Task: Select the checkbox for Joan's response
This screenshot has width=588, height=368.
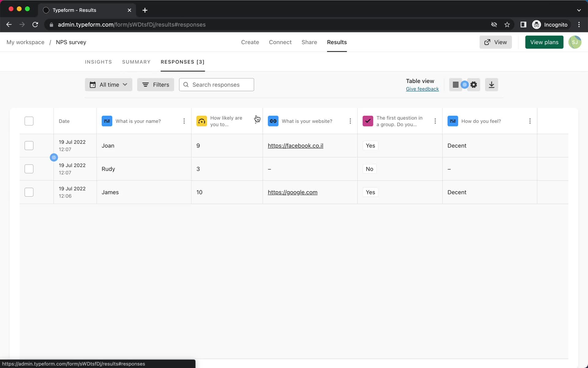Action: [x=29, y=145]
